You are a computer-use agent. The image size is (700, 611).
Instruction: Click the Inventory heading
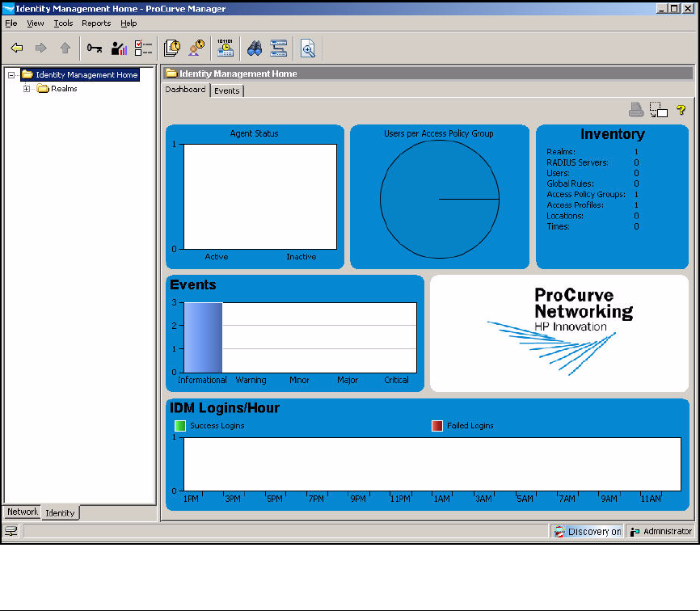point(613,134)
